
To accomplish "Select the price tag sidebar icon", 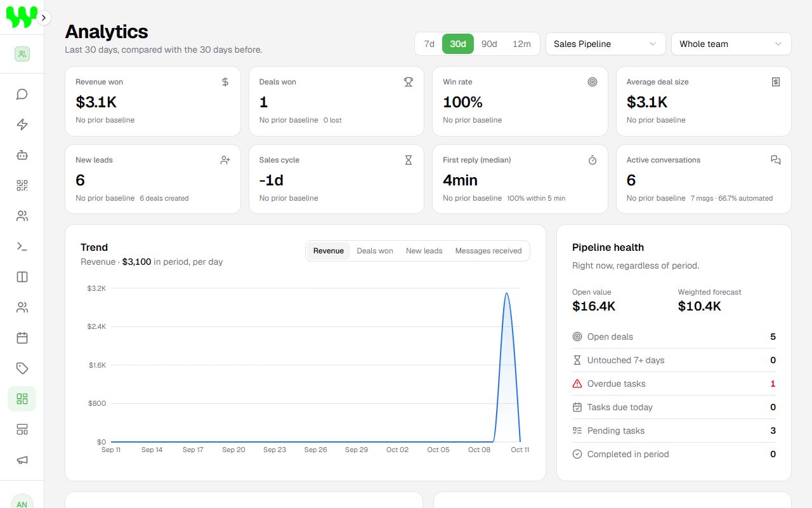I will coord(22,368).
